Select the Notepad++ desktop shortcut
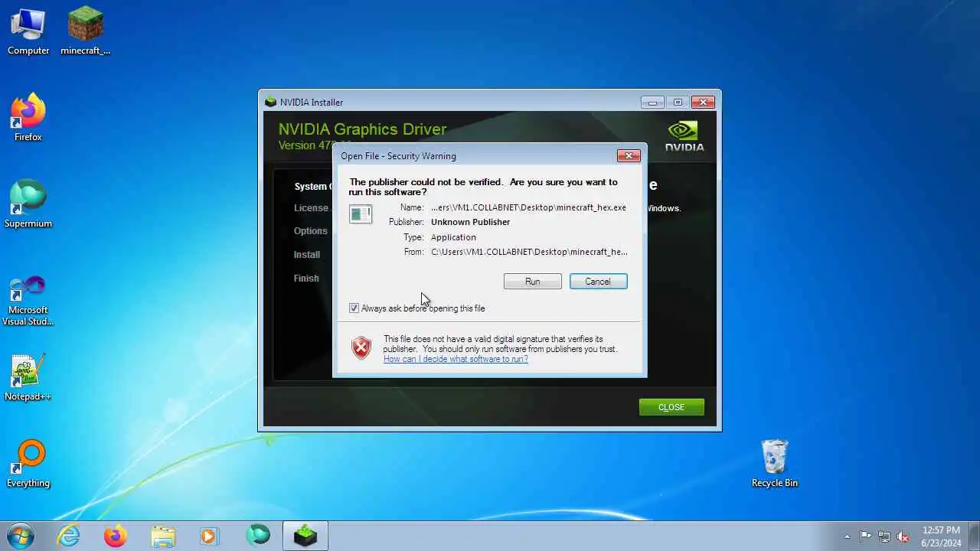Screen dimensions: 980x551 click(x=28, y=378)
